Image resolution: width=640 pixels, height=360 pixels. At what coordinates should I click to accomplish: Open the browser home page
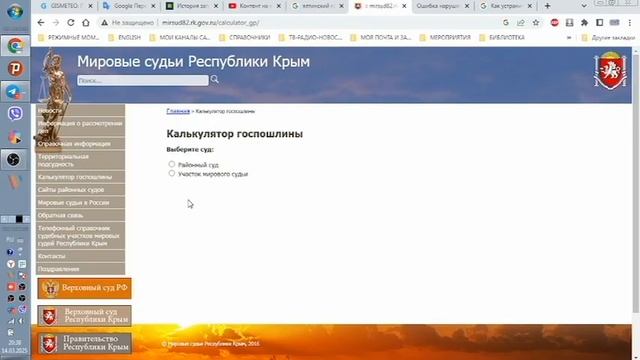click(x=86, y=23)
